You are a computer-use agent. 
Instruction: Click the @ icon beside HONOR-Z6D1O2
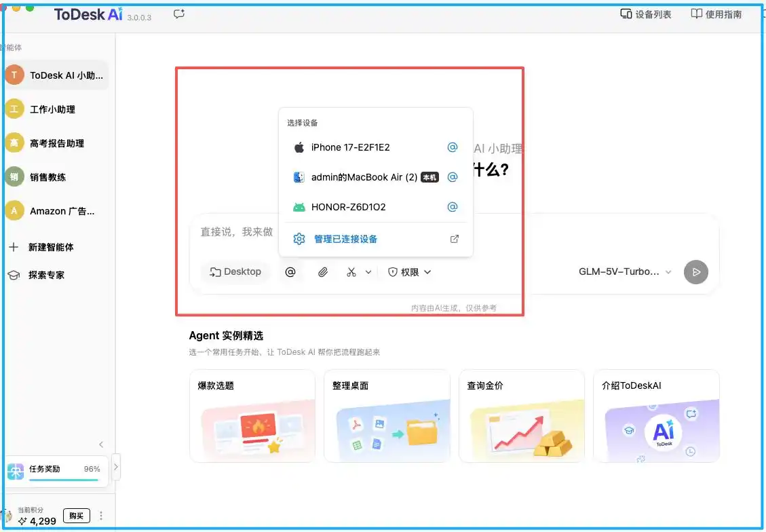coord(453,207)
